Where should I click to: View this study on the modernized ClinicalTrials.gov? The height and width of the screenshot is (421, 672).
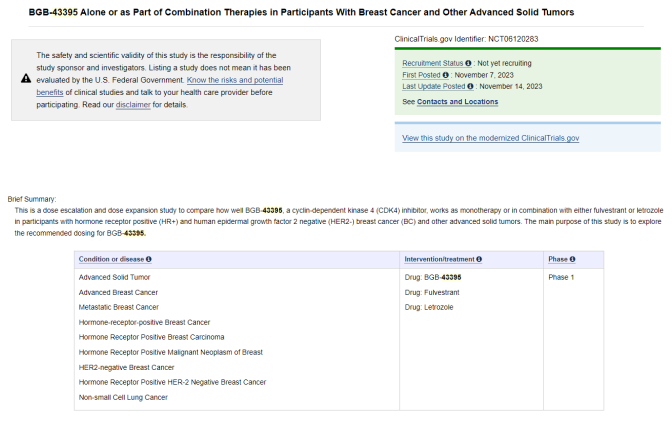(490, 138)
